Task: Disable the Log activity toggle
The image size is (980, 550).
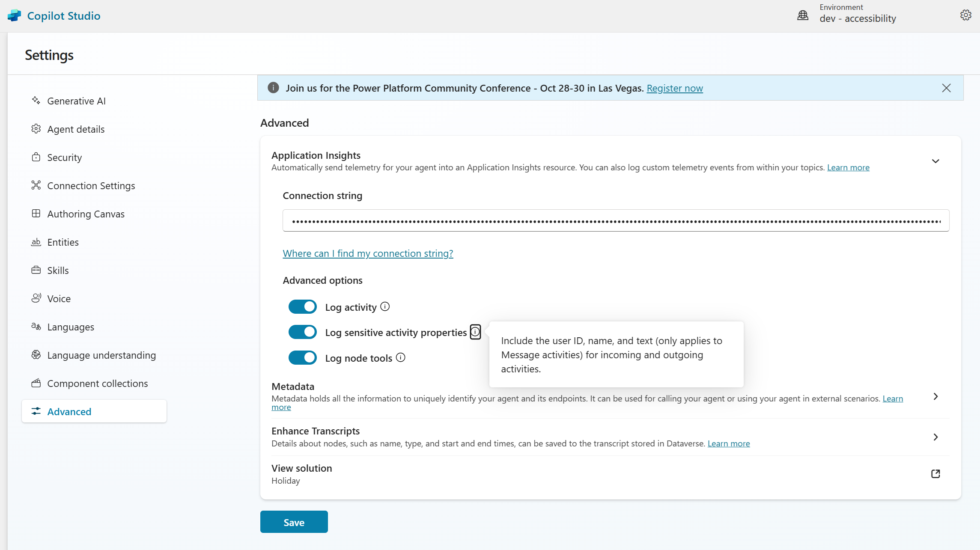Action: (x=303, y=306)
